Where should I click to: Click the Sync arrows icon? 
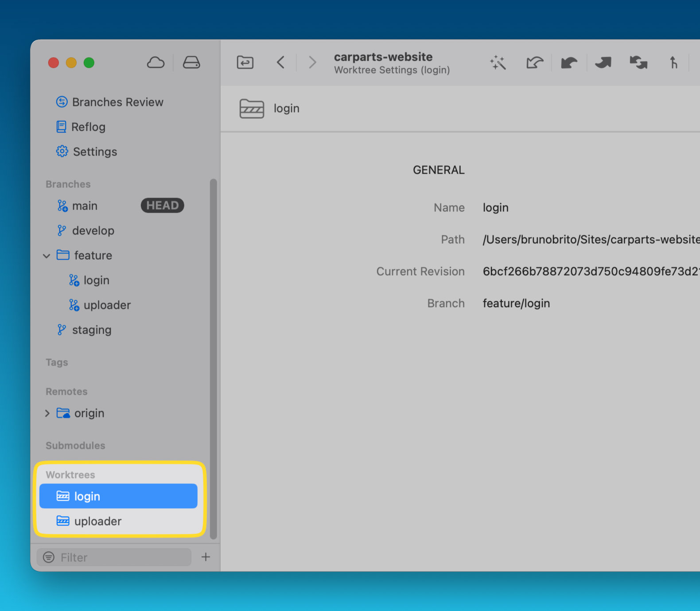click(638, 62)
